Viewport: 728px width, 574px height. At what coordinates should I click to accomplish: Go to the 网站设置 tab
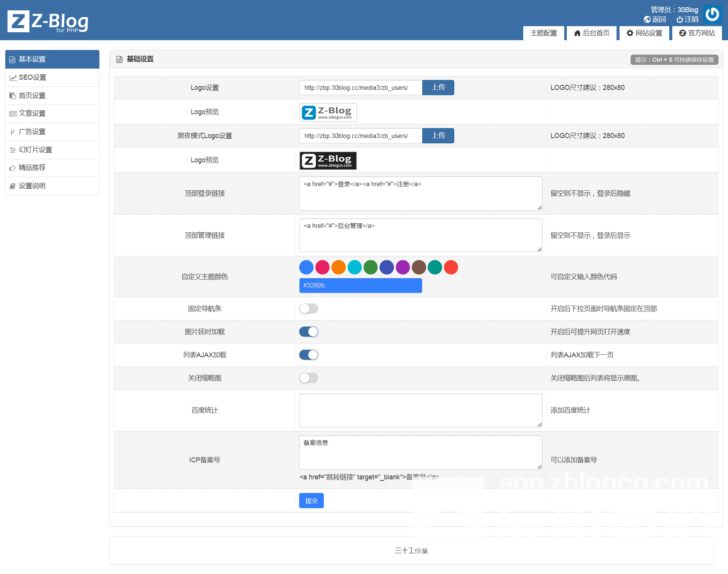click(x=644, y=33)
